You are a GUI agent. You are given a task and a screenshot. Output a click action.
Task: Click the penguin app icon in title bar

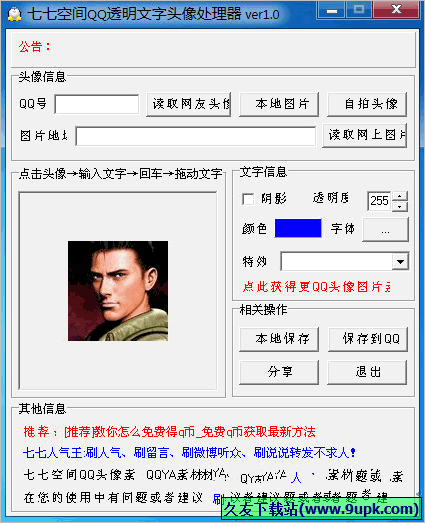click(x=14, y=14)
